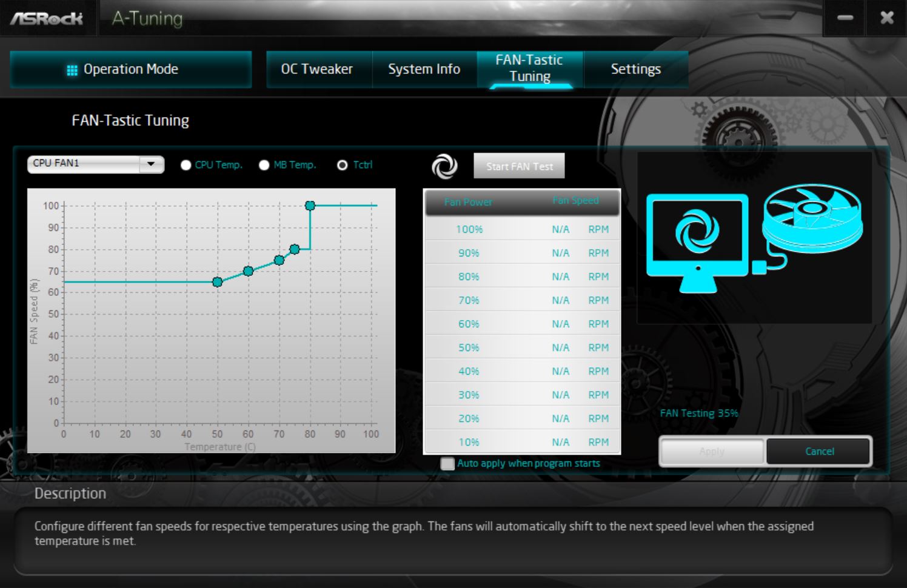Click the 70% fan power row
Image resolution: width=907 pixels, height=588 pixels.
tap(522, 300)
